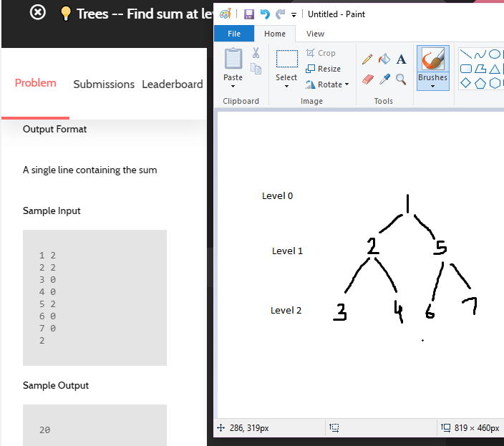This screenshot has height=446, width=504.
Task: Click the Save icon in title bar
Action: 249,14
